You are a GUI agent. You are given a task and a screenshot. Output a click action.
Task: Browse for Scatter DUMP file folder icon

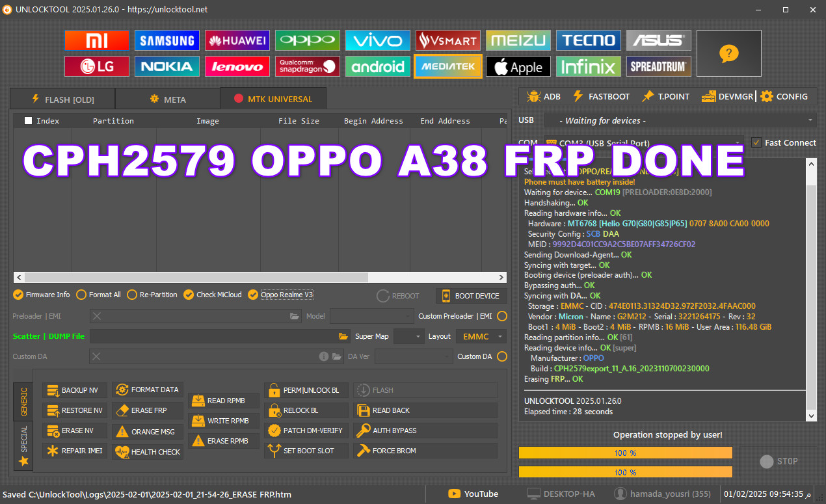click(343, 336)
